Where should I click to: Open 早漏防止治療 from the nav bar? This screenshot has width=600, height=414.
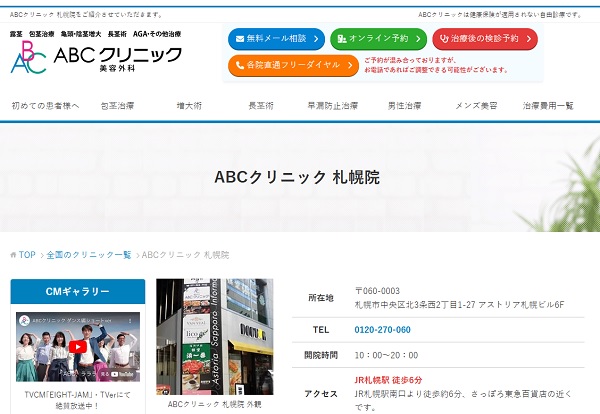(332, 105)
